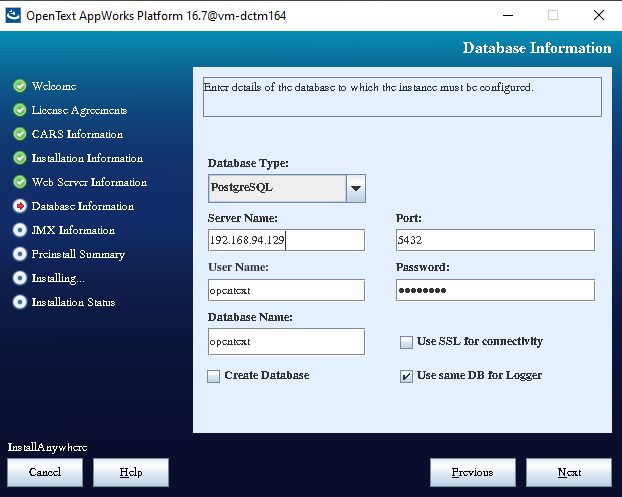
Task: Click the Server Name input field
Action: coord(286,240)
